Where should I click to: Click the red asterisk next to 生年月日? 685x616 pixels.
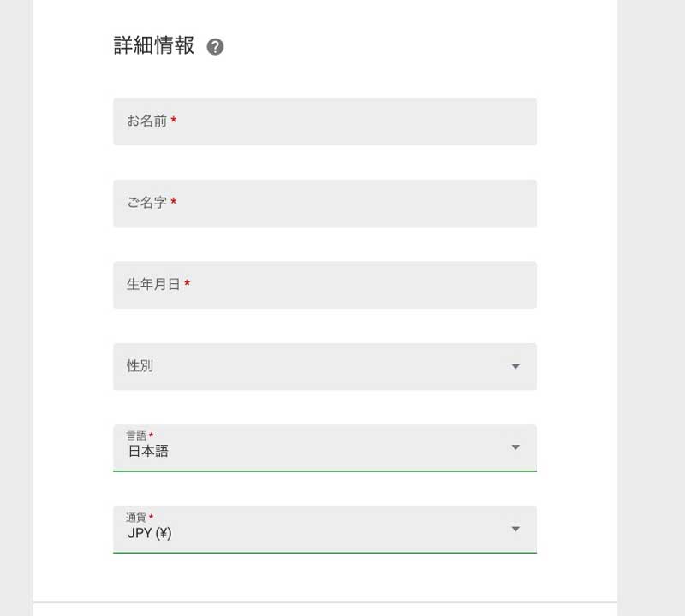pos(187,283)
